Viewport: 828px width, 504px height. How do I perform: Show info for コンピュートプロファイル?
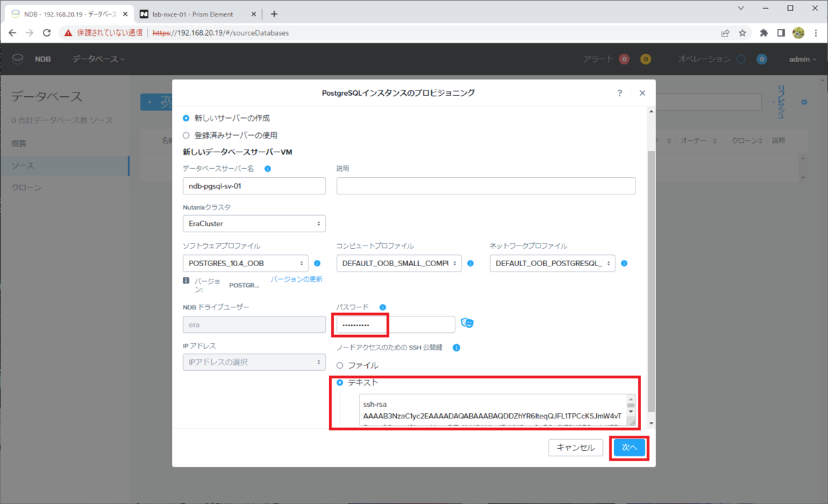[471, 263]
